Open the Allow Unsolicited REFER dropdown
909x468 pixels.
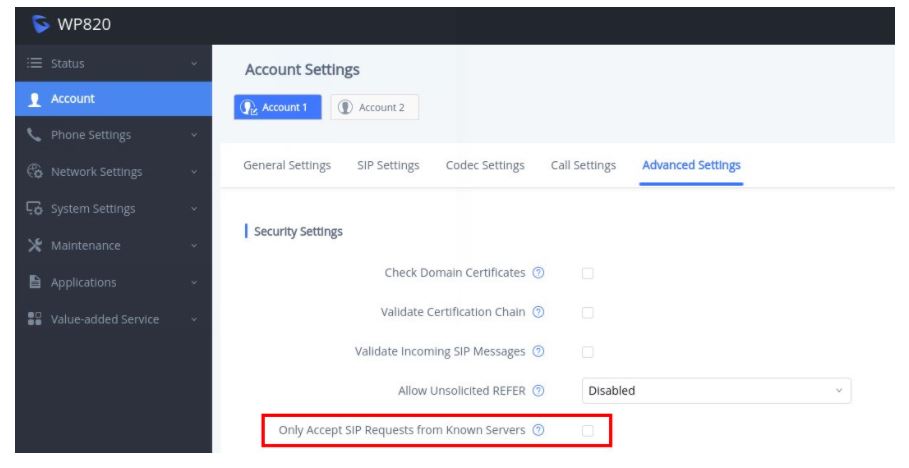(716, 391)
